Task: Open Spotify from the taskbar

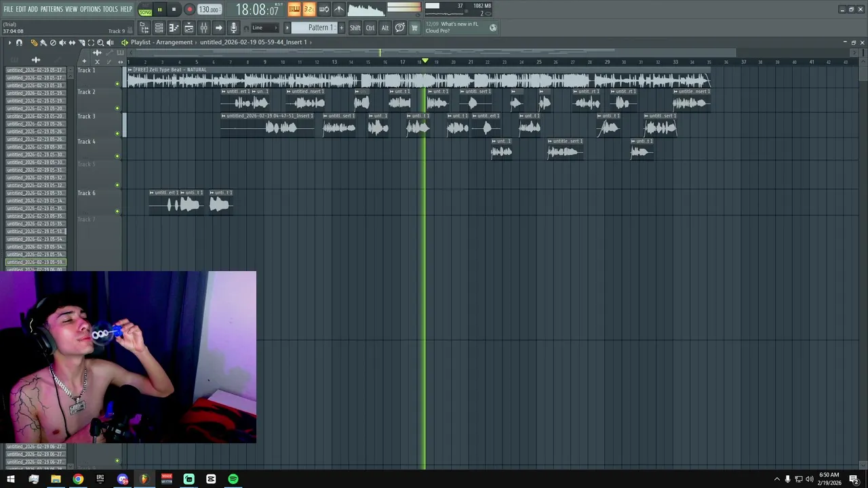Action: (x=233, y=479)
